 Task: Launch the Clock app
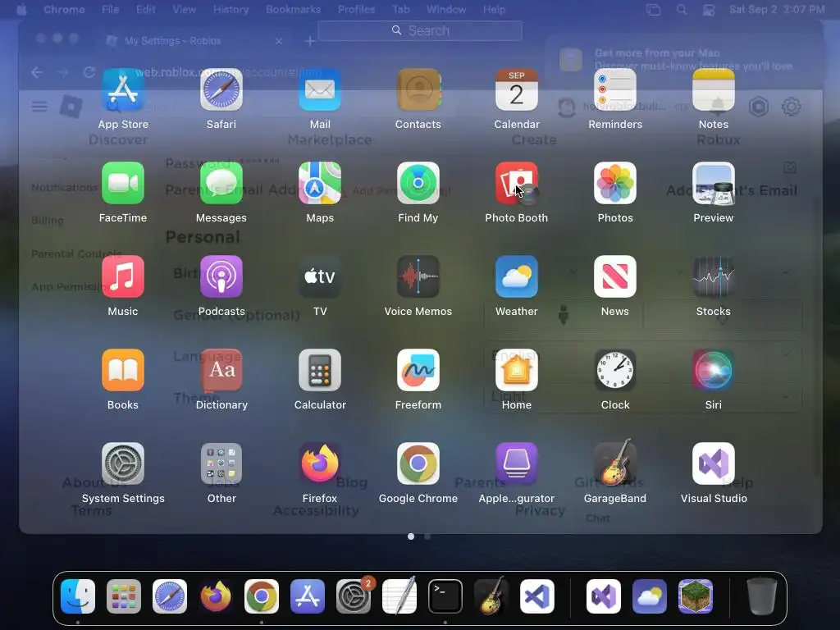(x=615, y=370)
